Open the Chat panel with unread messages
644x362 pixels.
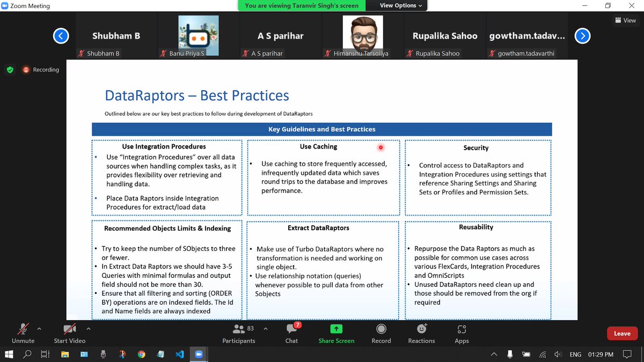click(291, 333)
